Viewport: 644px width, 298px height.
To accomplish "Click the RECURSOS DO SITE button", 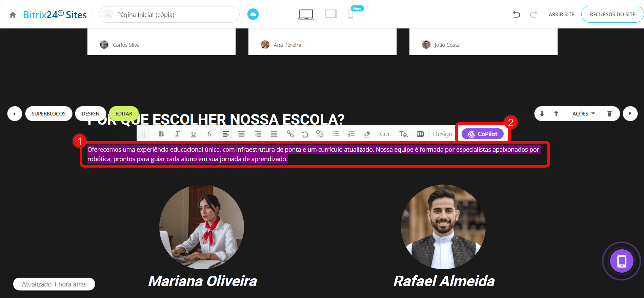I will pyautogui.click(x=612, y=15).
